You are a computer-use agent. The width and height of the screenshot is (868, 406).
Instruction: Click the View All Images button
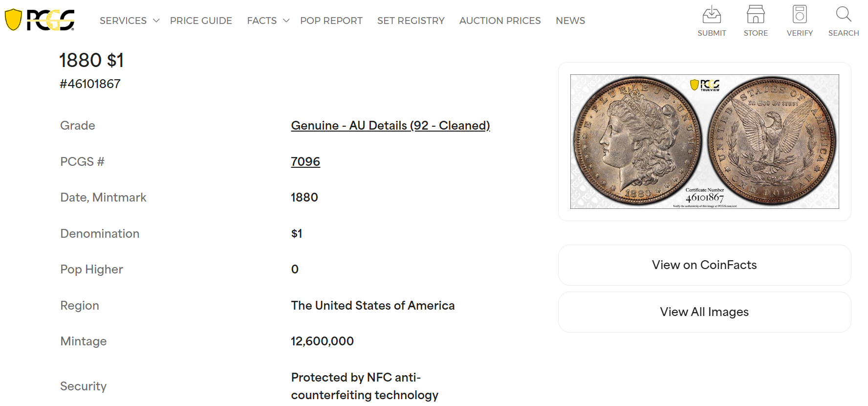(704, 312)
